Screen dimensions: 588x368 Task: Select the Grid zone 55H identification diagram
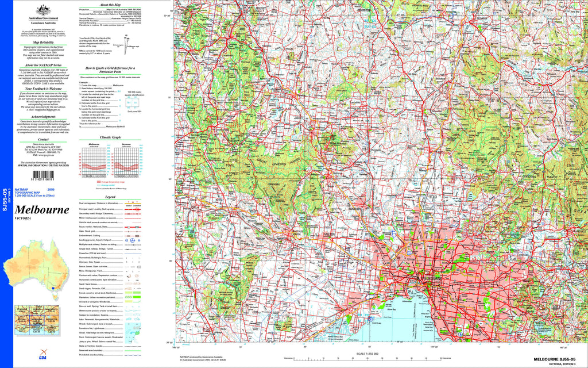(x=133, y=103)
